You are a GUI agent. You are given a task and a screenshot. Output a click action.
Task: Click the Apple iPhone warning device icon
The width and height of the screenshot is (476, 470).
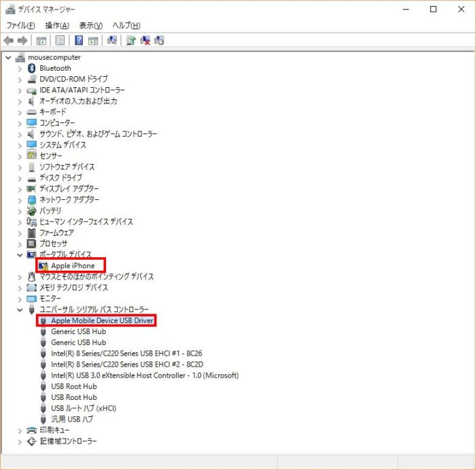pos(44,266)
